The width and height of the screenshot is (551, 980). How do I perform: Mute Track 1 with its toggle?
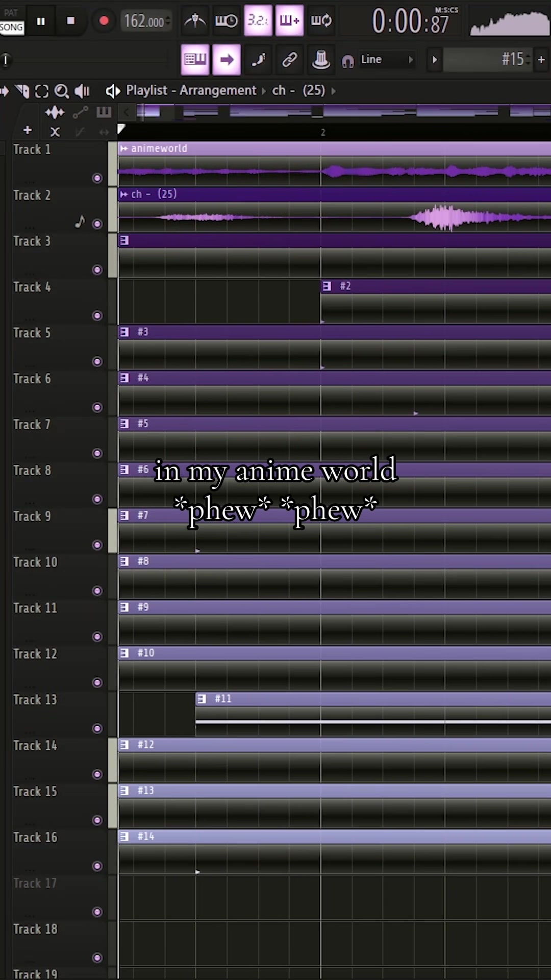[x=97, y=178]
